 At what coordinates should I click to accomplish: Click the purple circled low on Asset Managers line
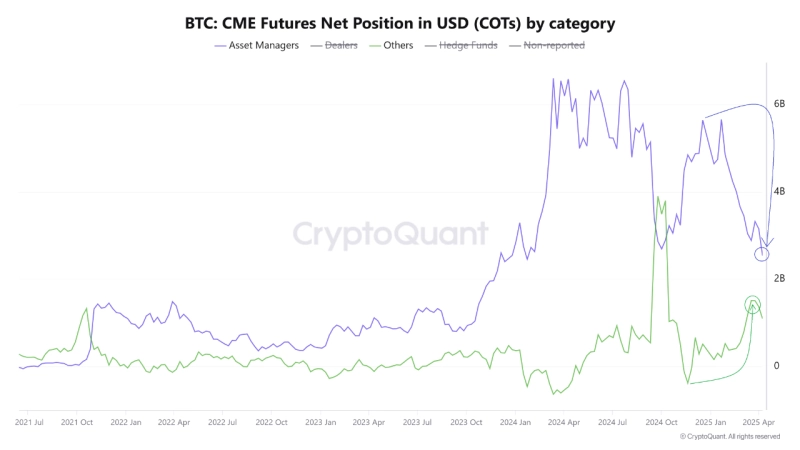pyautogui.click(x=762, y=254)
